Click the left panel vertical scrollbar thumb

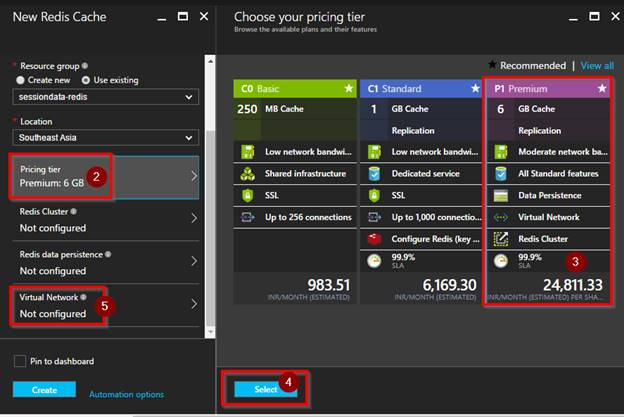210,228
